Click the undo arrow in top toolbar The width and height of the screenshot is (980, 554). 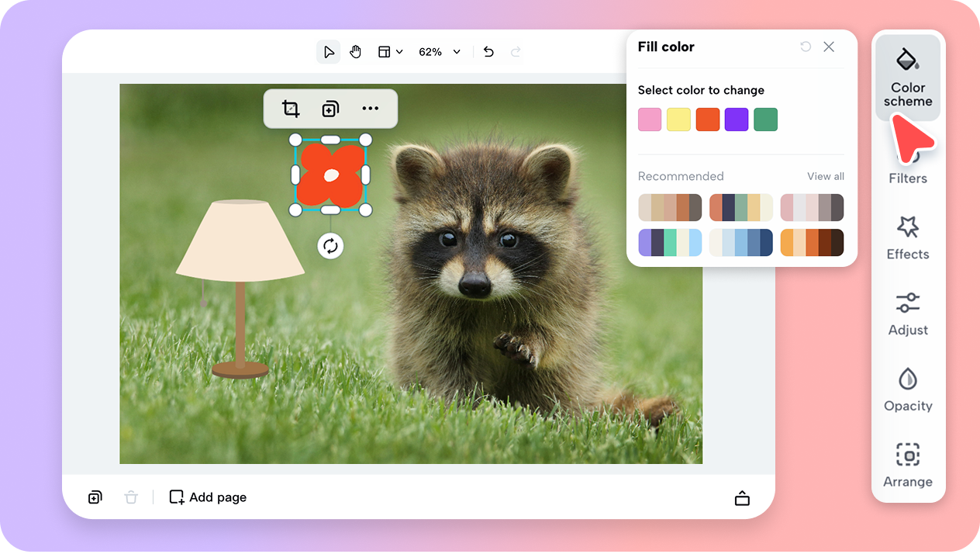[x=488, y=52]
